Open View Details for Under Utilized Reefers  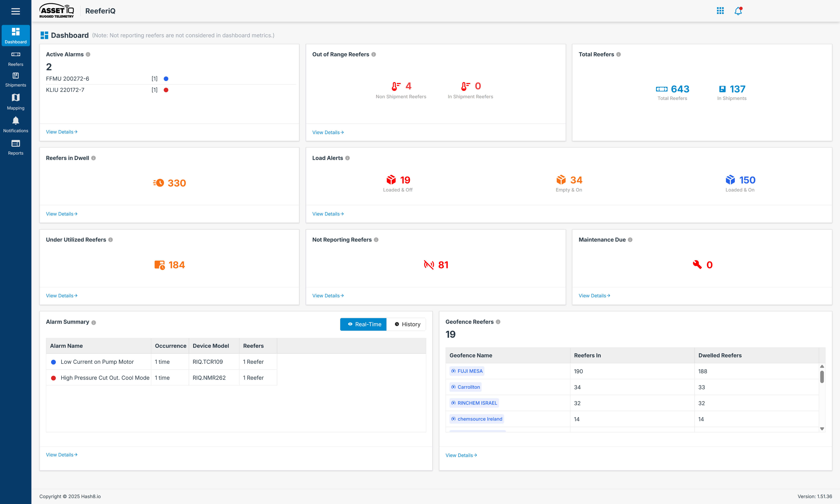pyautogui.click(x=62, y=296)
